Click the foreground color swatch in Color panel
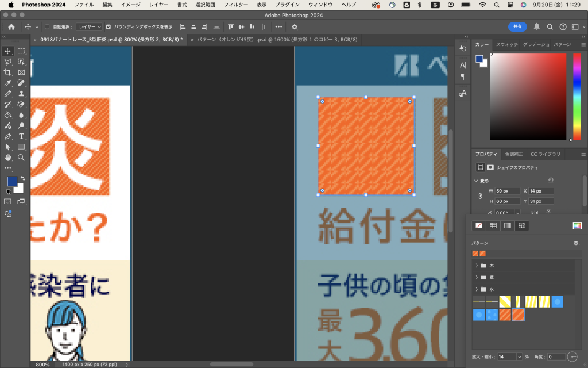Screen dimensions: 588x368 (479, 59)
